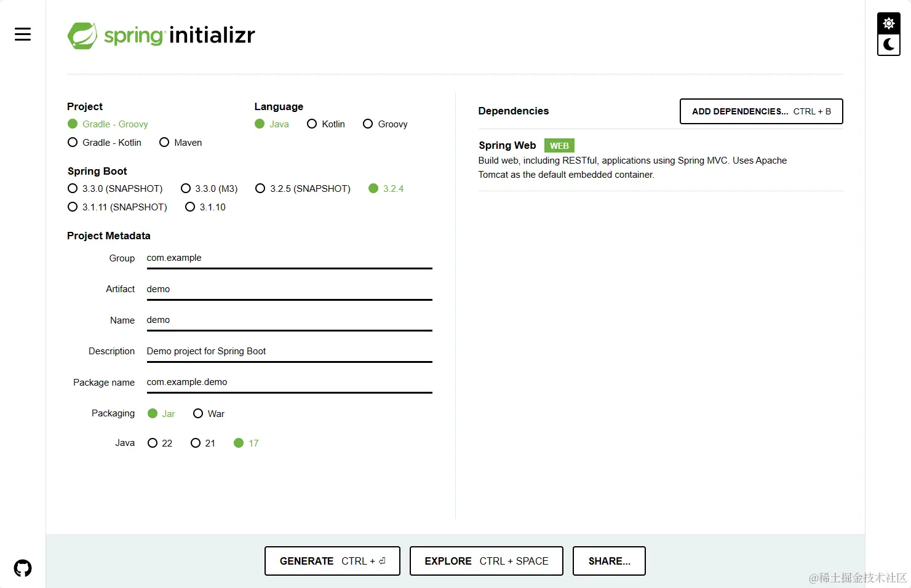Click the Language section heading

[279, 107]
